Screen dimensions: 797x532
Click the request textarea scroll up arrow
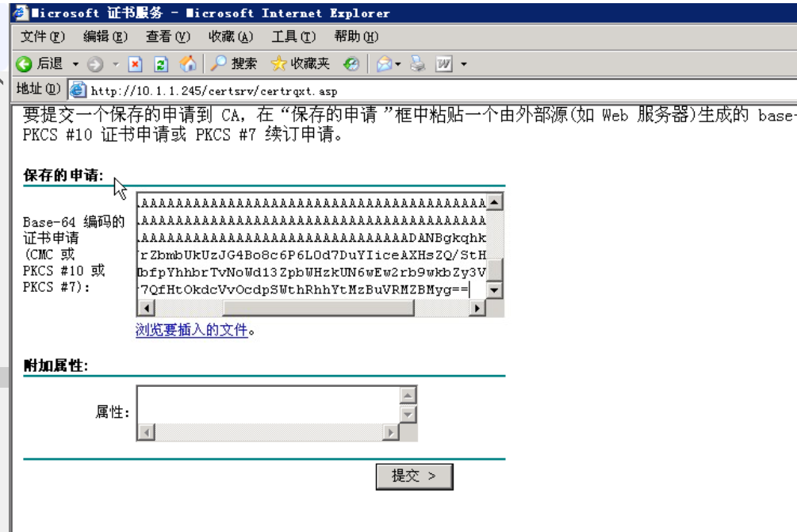(495, 201)
